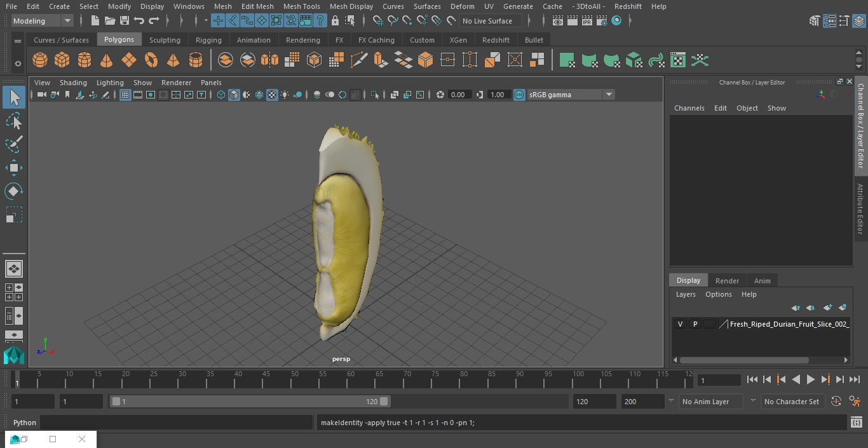Viewport: 868px width, 448px height.
Task: Open IPR render of current frame
Action: [x=587, y=21]
